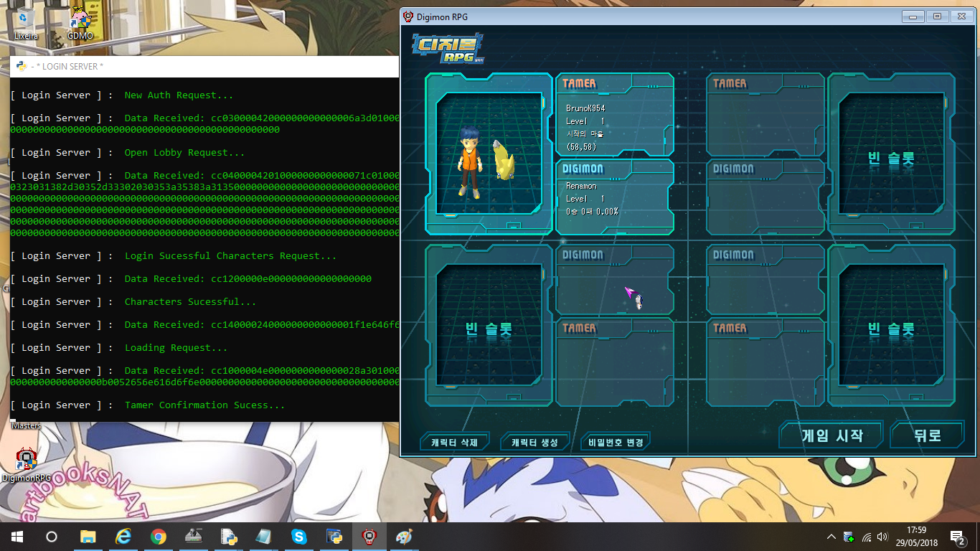Screen dimensions: 980x551
Task: Open Cortana search circle on taskbar
Action: 52,537
